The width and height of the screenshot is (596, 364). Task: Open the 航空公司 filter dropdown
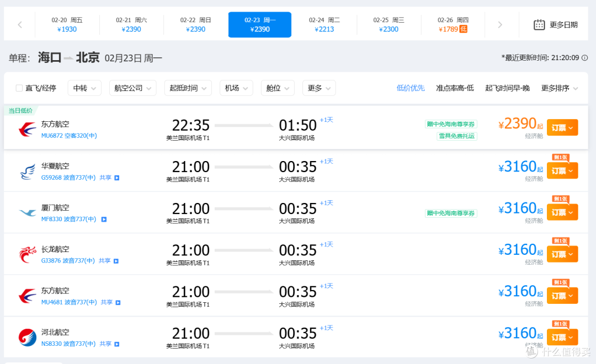point(132,88)
